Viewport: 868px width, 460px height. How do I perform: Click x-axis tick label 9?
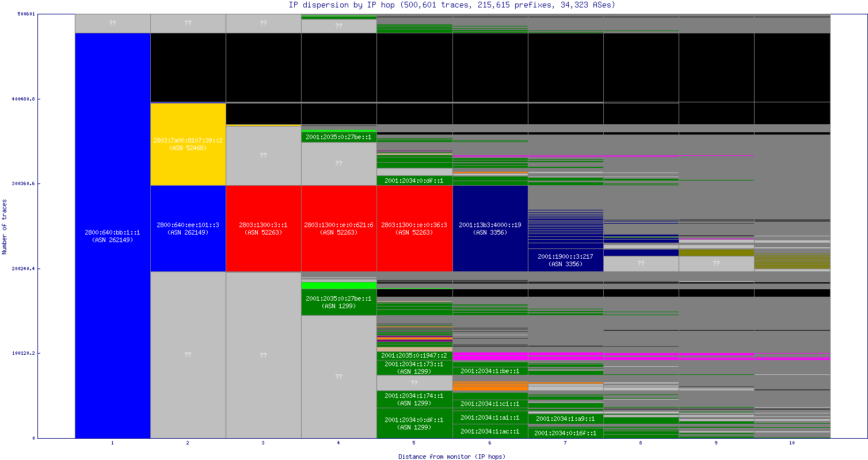click(717, 443)
